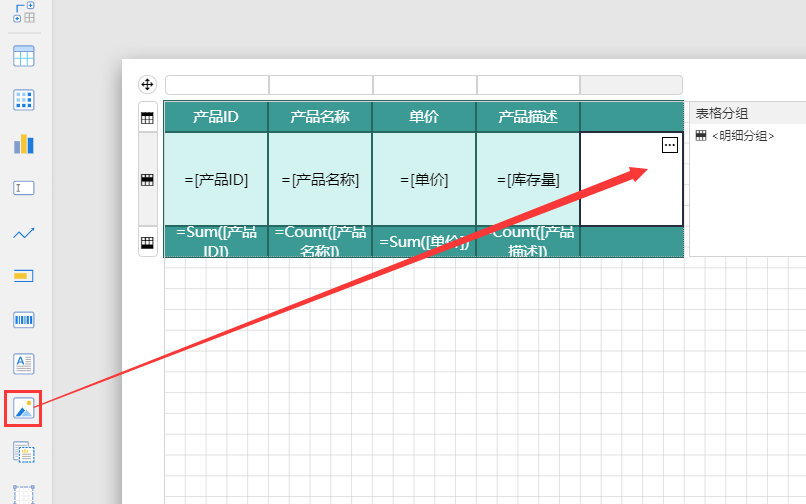Select the =Sum([产品ID]) footer cell

tap(216, 242)
